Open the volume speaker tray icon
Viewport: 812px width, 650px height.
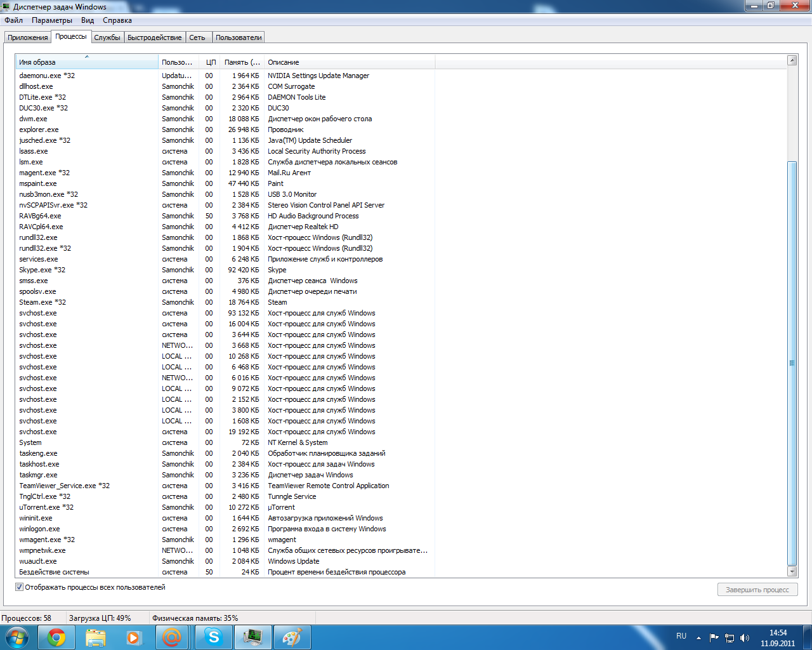[x=745, y=637]
